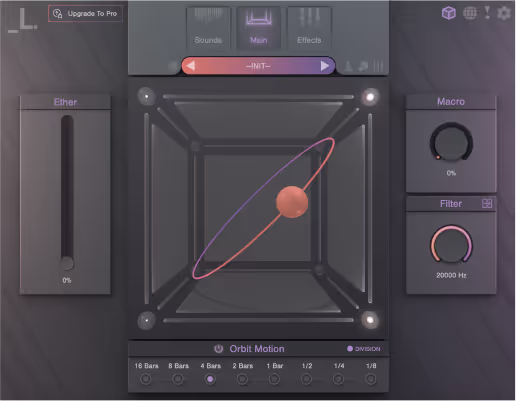Click the Ether panel title
This screenshot has width=516, height=401.
pyautogui.click(x=65, y=102)
